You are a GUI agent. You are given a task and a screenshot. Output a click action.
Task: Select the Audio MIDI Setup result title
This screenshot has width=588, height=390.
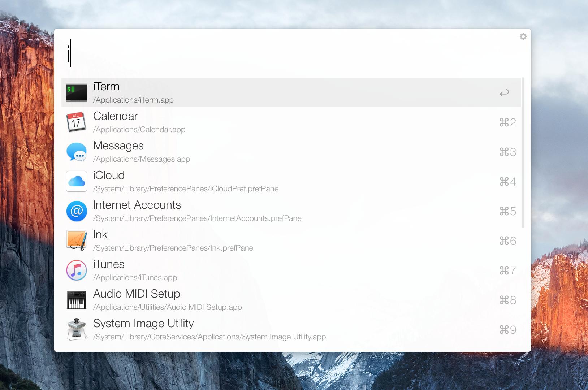click(137, 294)
